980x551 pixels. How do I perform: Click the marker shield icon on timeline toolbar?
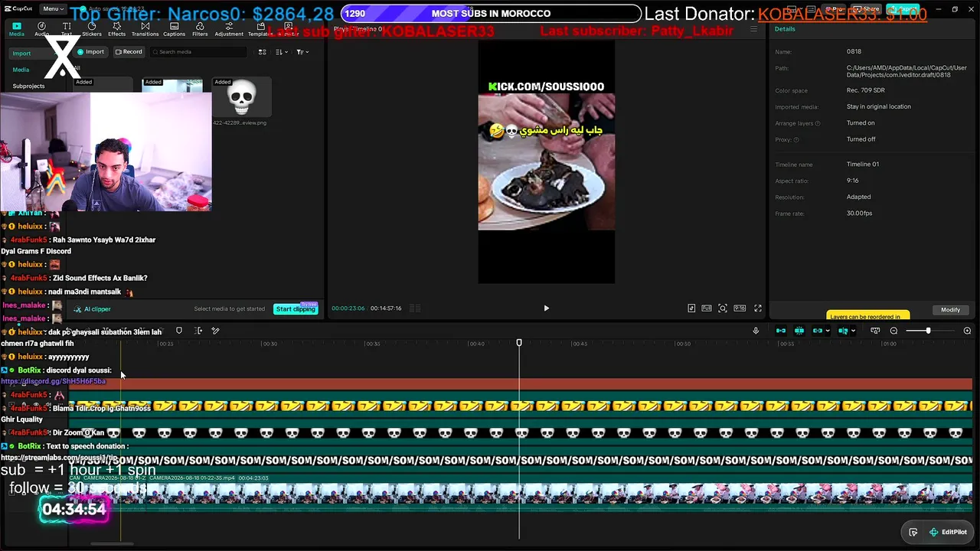[179, 331]
